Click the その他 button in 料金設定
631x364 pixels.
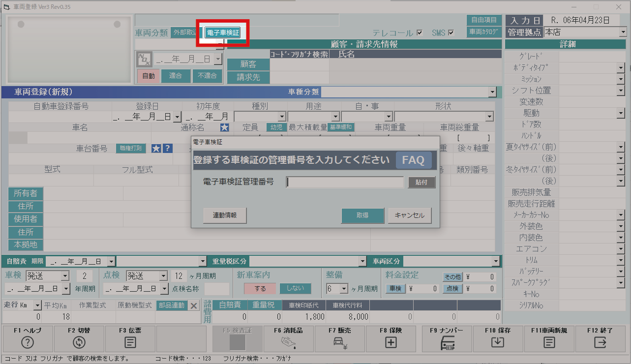click(452, 276)
